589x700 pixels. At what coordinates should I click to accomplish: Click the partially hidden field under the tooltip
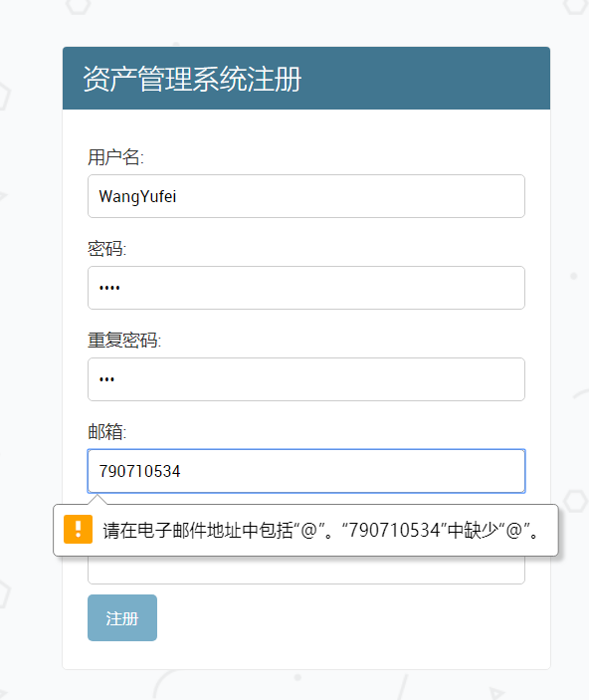click(306, 571)
